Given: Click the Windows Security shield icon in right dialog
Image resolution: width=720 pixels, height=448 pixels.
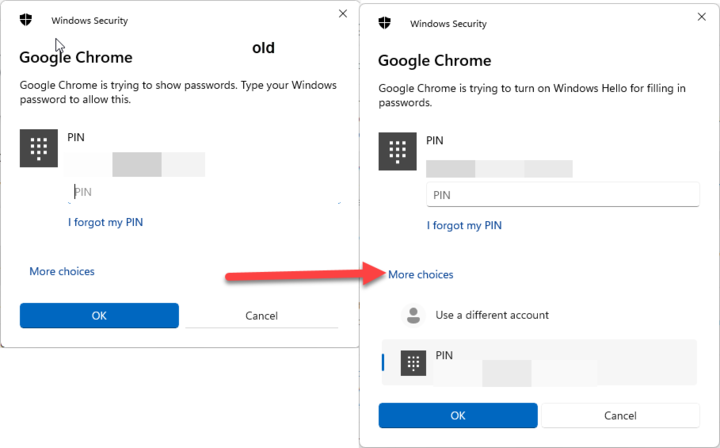Looking at the screenshot, I should tap(384, 23).
